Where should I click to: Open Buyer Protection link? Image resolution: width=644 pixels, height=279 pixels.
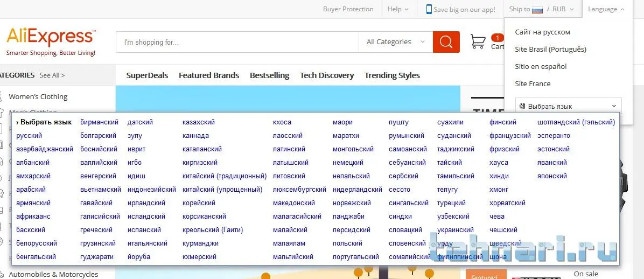pos(348,9)
